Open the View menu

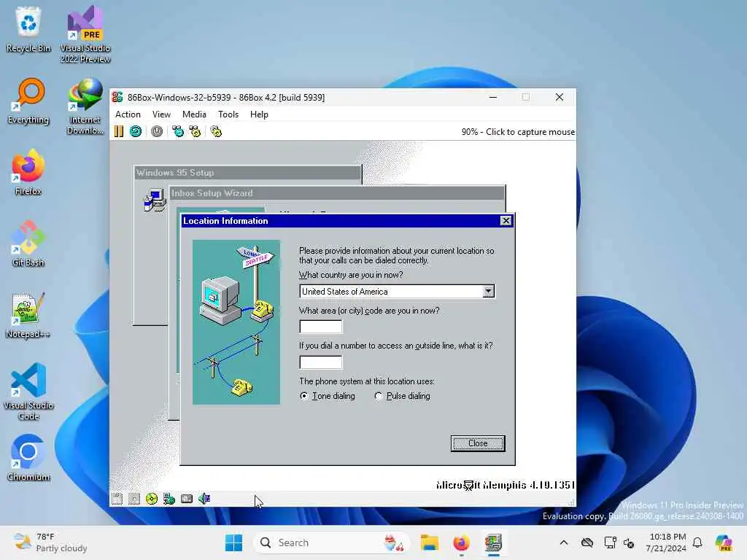click(161, 114)
